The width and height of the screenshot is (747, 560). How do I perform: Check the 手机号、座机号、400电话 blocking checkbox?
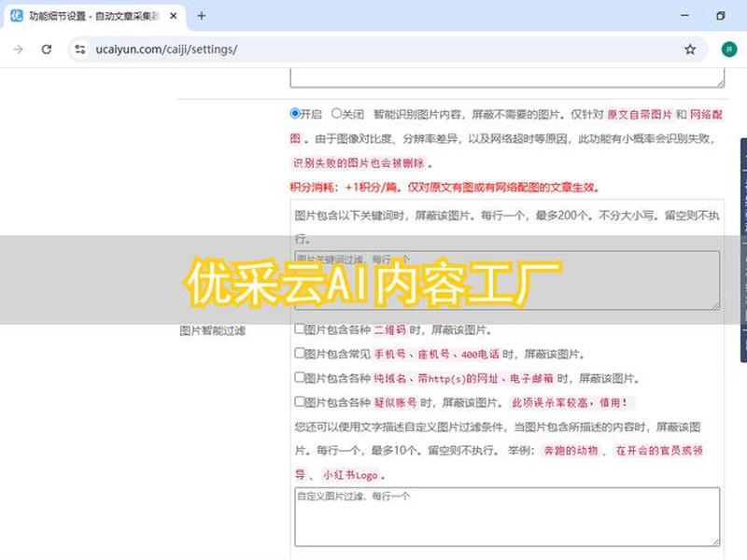click(299, 353)
